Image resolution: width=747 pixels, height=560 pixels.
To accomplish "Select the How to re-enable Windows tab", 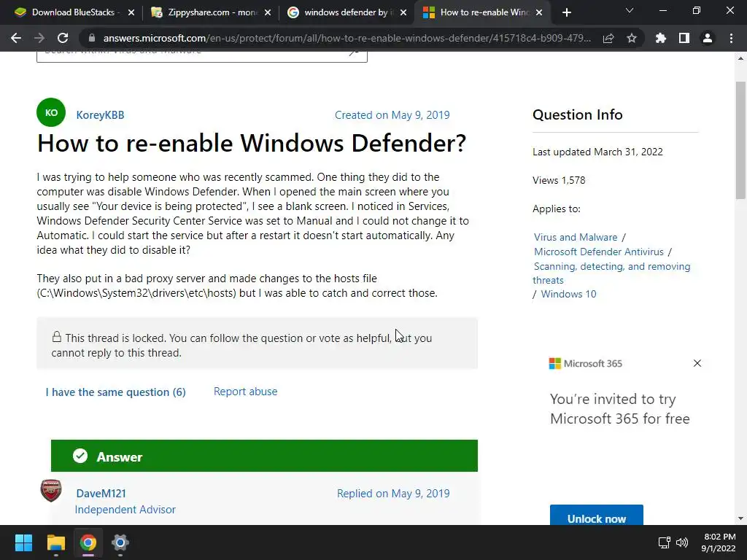I will (x=483, y=12).
